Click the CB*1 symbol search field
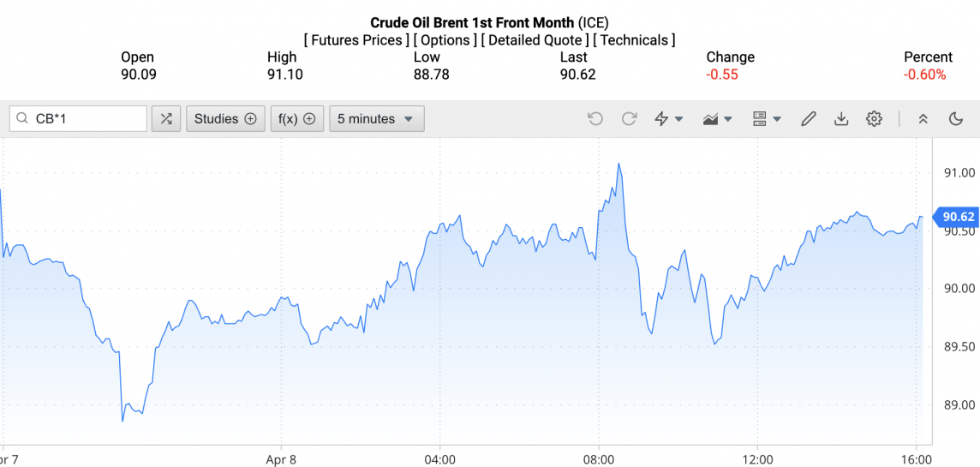This screenshot has width=980, height=467. point(86,119)
